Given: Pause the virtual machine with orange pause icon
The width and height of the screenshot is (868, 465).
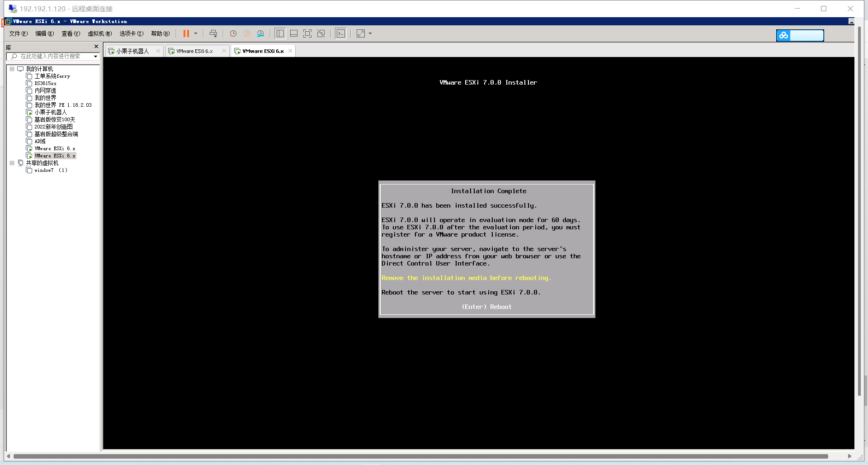Looking at the screenshot, I should pos(186,33).
